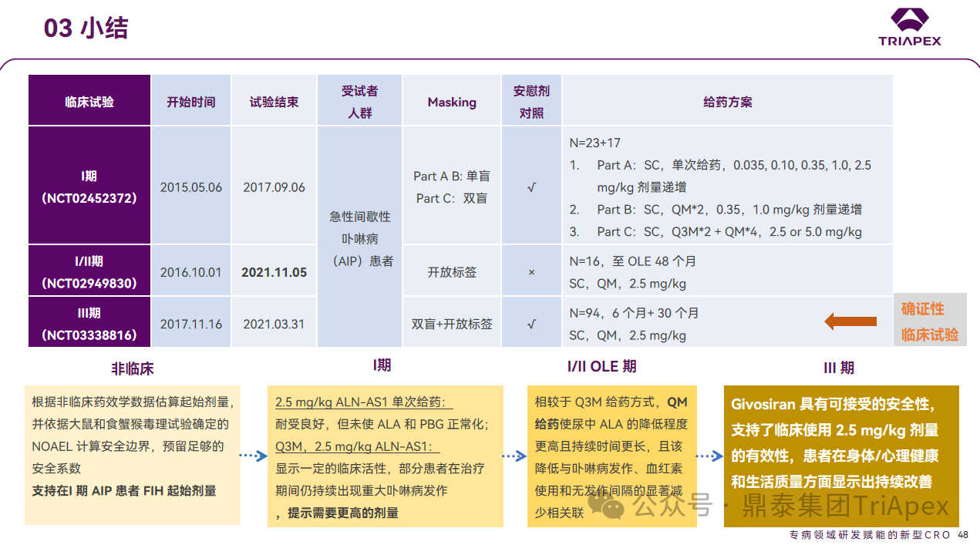Click the × mark in the I/II期 row
The height and width of the screenshot is (545, 980).
coord(531,272)
